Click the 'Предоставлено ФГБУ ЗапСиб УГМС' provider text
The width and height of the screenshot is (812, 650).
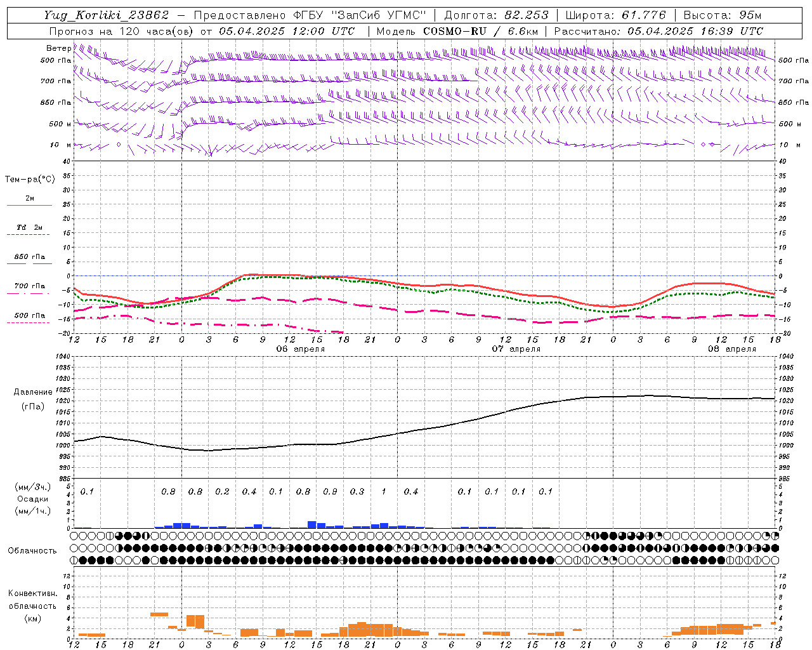310,15
